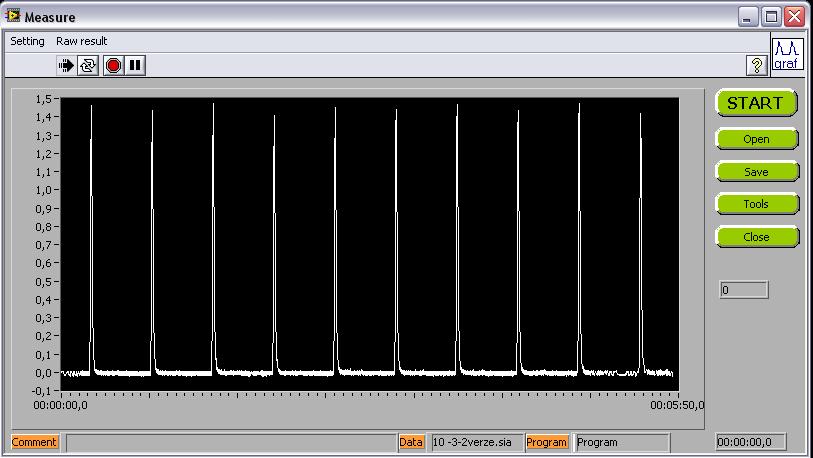Click the 0,5 Y-axis label
Image resolution: width=813 pixels, height=458 pixels.
44,281
